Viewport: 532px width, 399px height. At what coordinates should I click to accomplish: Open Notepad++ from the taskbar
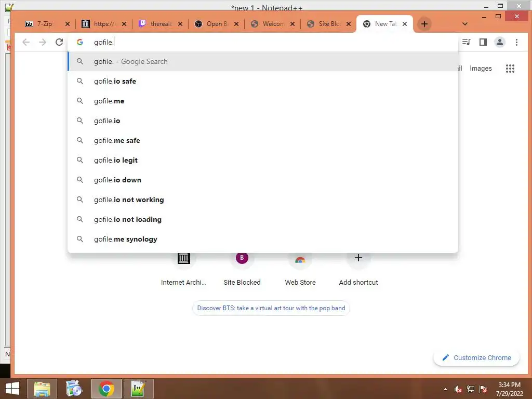coord(138,389)
